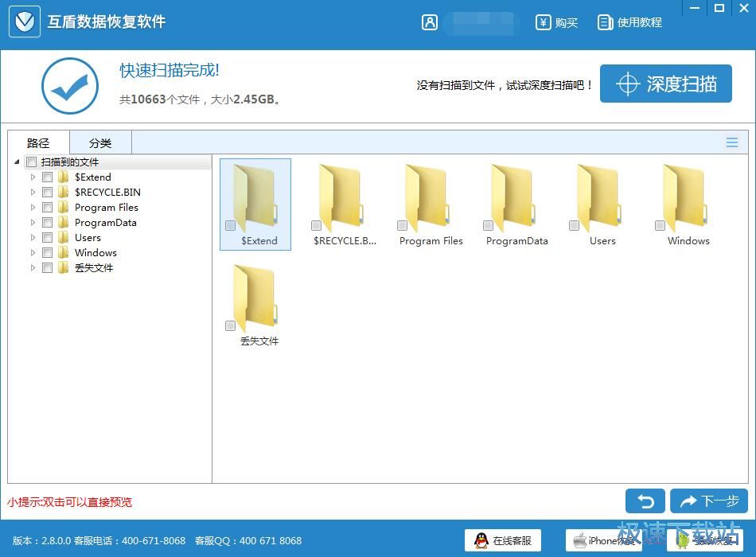Select the large 丢失文件 folder thumbnail

[x=255, y=299]
